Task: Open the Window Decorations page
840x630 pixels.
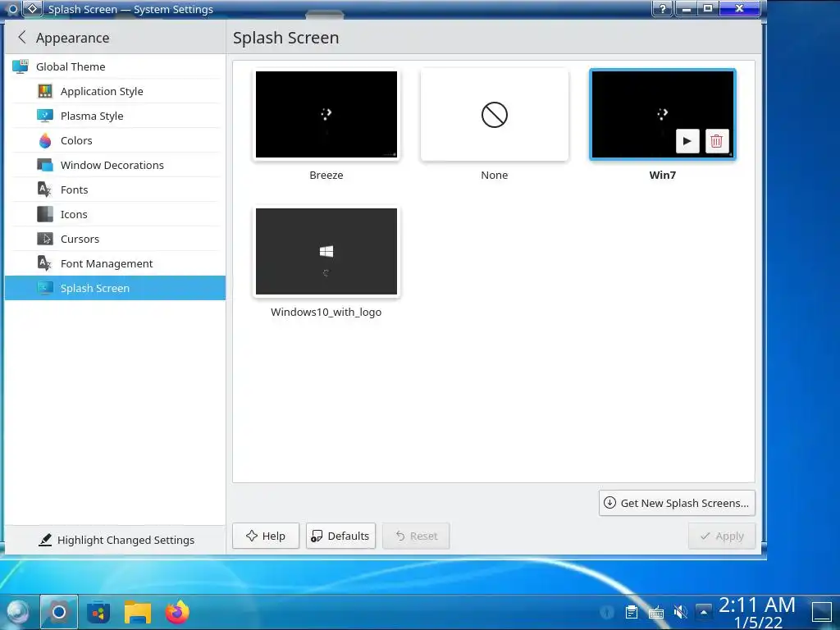Action: 115,165
